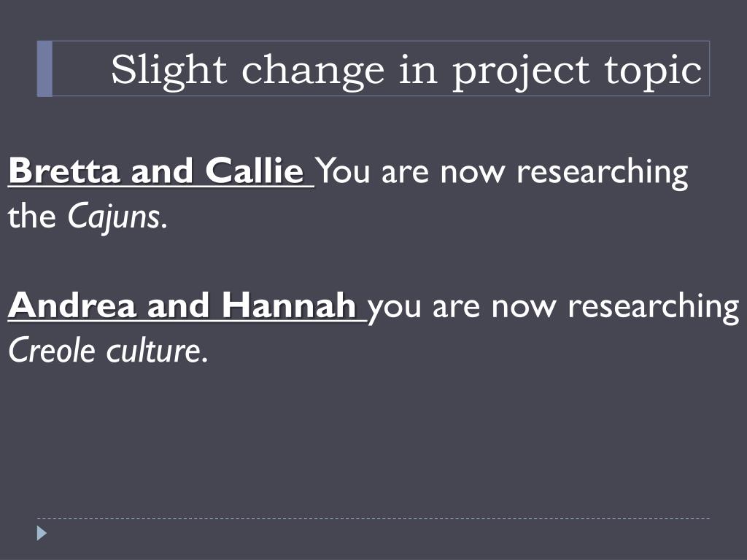Click 'researching' in the Andrea and Hannah line
747x560 pixels.
tap(654, 307)
